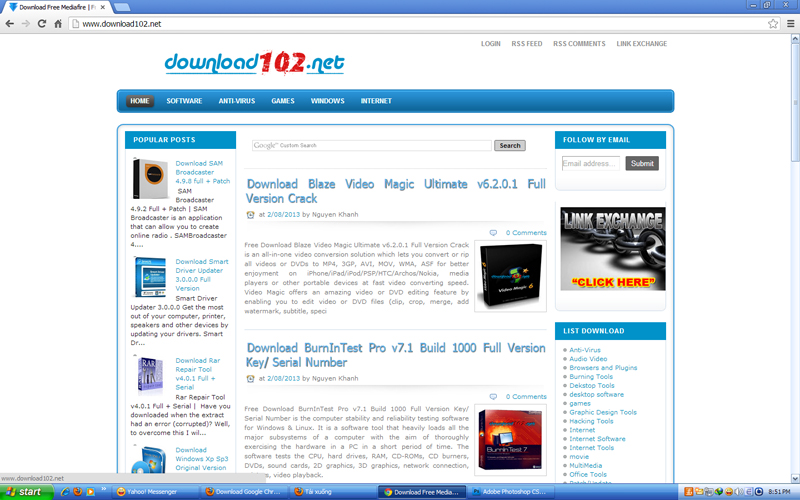Click the Link Exchange chain banner
Screen dimensions: 800x500
612,249
